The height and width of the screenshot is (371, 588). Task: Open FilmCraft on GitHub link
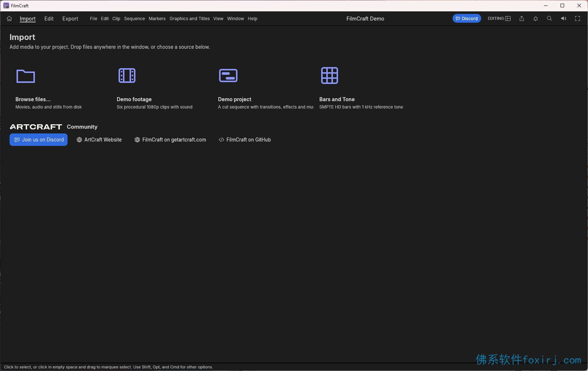point(245,140)
